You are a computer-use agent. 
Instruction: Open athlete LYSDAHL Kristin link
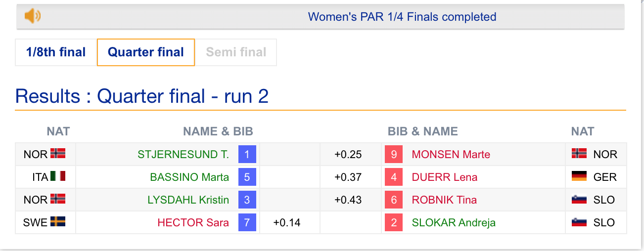188,200
